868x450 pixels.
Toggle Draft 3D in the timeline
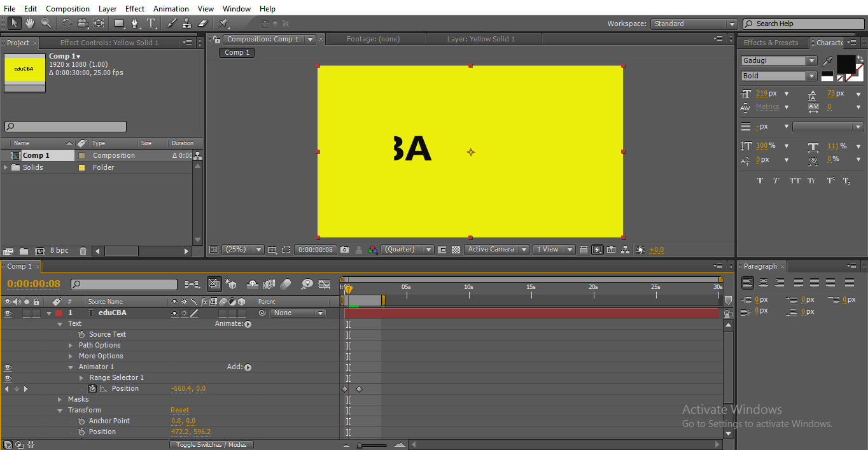click(x=230, y=284)
